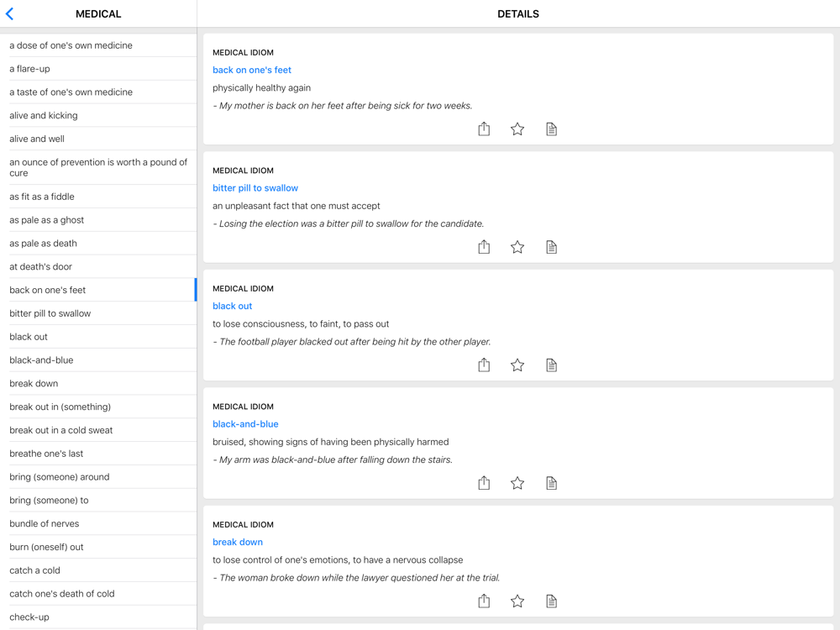The width and height of the screenshot is (840, 630).
Task: Open the document icon for 'black out'
Action: pyautogui.click(x=551, y=365)
